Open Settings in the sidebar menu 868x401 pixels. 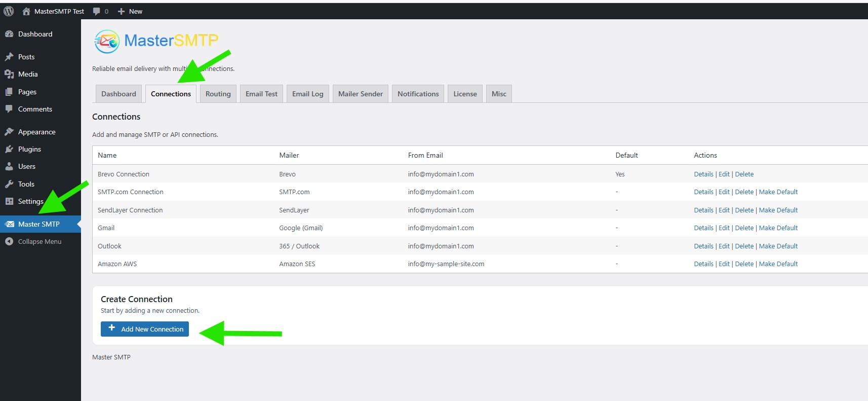[x=30, y=201]
